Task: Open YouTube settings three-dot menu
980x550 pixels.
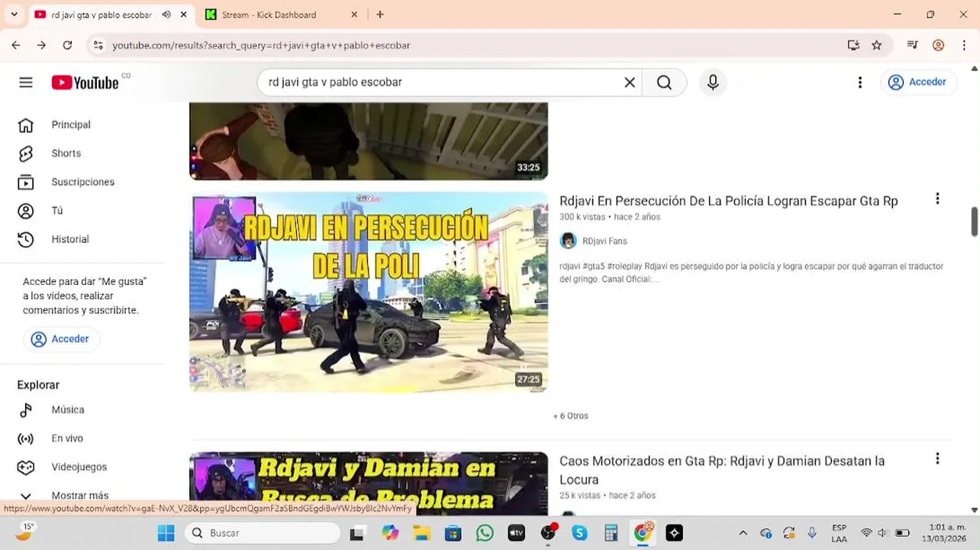Action: pos(860,82)
